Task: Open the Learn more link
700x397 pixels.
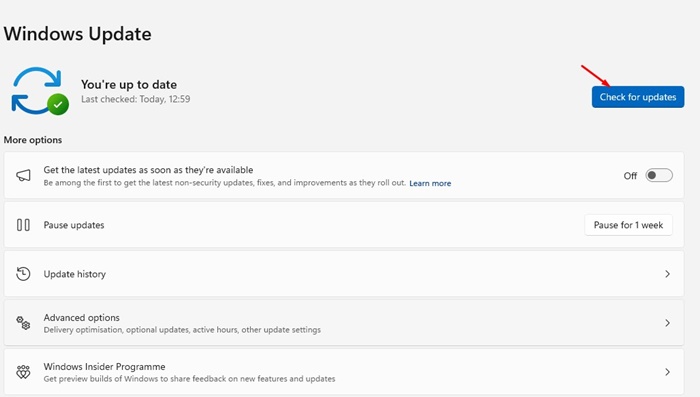Action: pyautogui.click(x=430, y=183)
